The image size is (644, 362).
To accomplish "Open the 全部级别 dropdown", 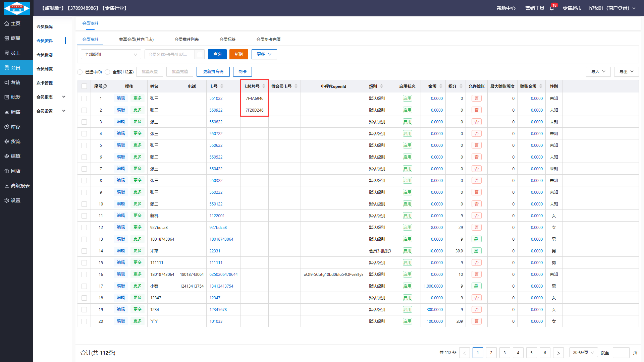I will [x=111, y=54].
